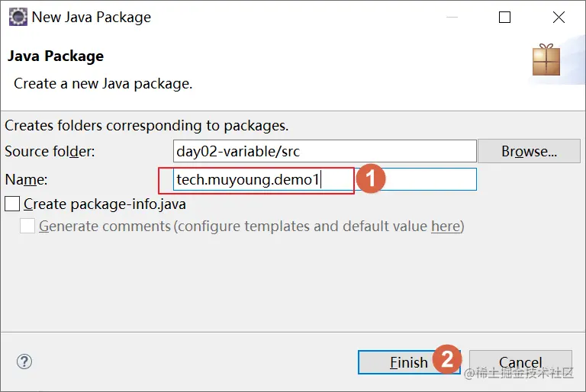Click the Eclipse icon in the title bar
Screen dimensions: 586x392
[18, 17]
